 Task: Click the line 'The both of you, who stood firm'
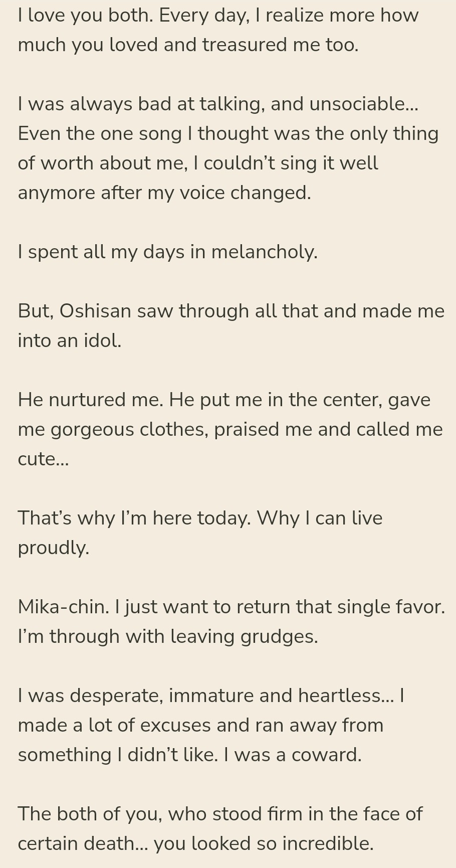point(220,814)
